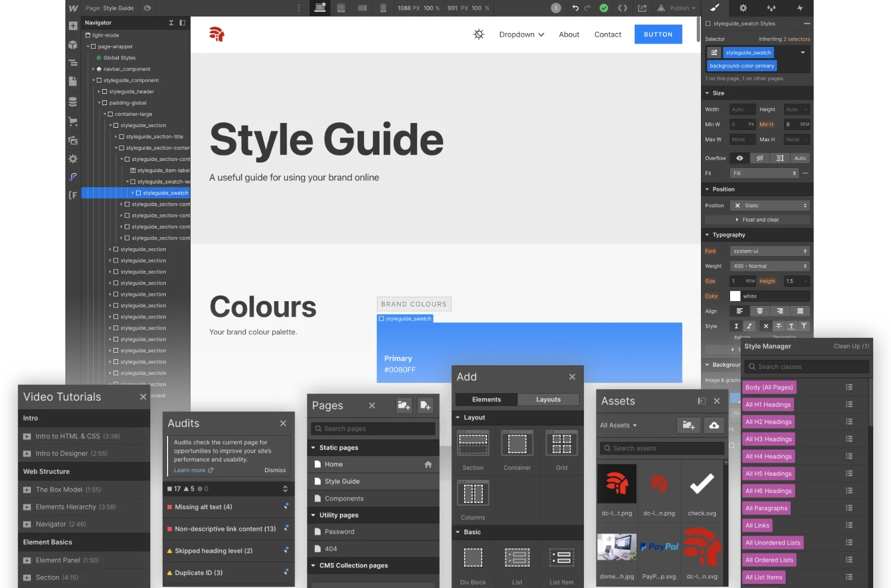Set overflow to visible eye icon
Image resolution: width=891 pixels, height=588 pixels.
click(x=740, y=158)
